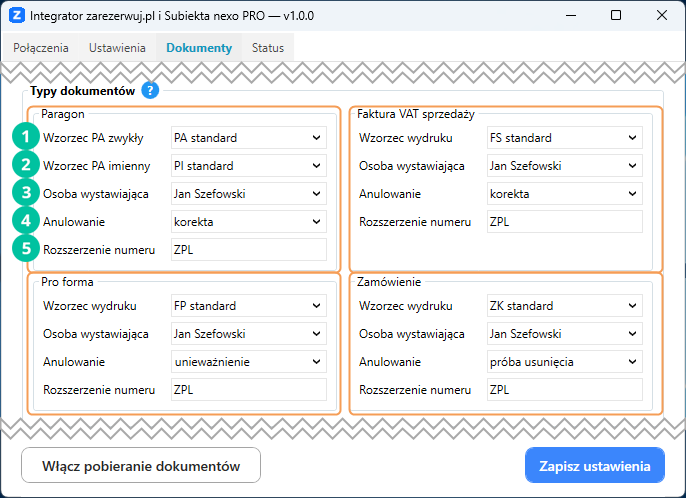Viewport: 686px width, 498px height.
Task: Click the green number 3 marker
Action: pos(25,193)
